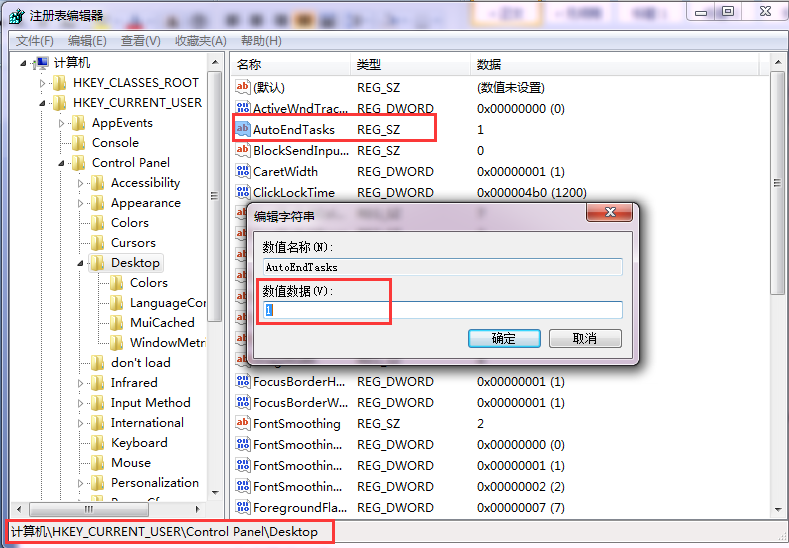Image resolution: width=789 pixels, height=548 pixels.
Task: Click the CaretWidth DWORD icon
Action: pos(243,171)
